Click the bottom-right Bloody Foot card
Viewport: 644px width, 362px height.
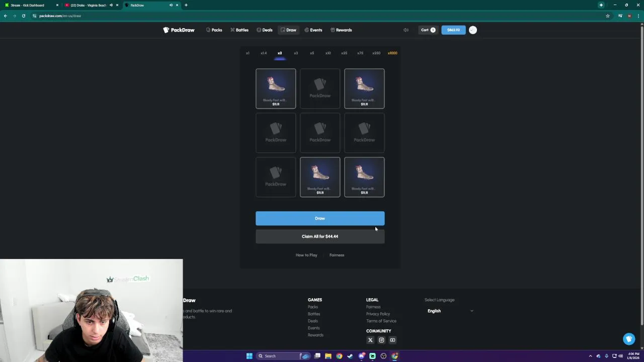click(x=364, y=177)
